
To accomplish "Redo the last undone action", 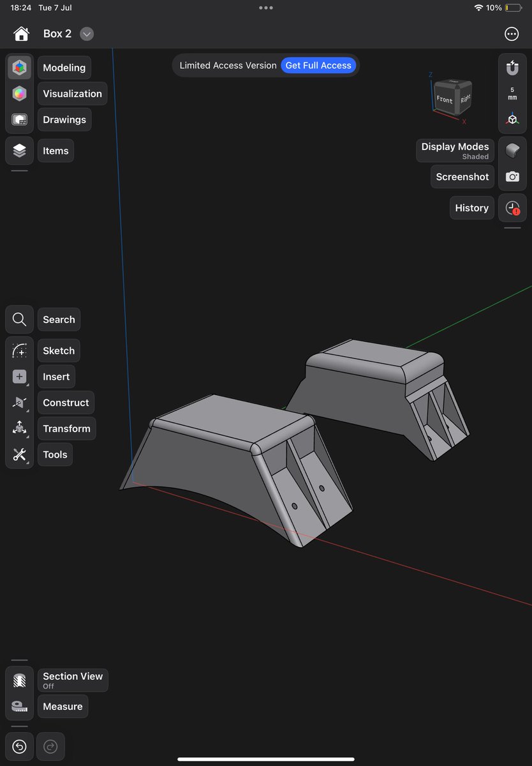I will click(x=50, y=746).
